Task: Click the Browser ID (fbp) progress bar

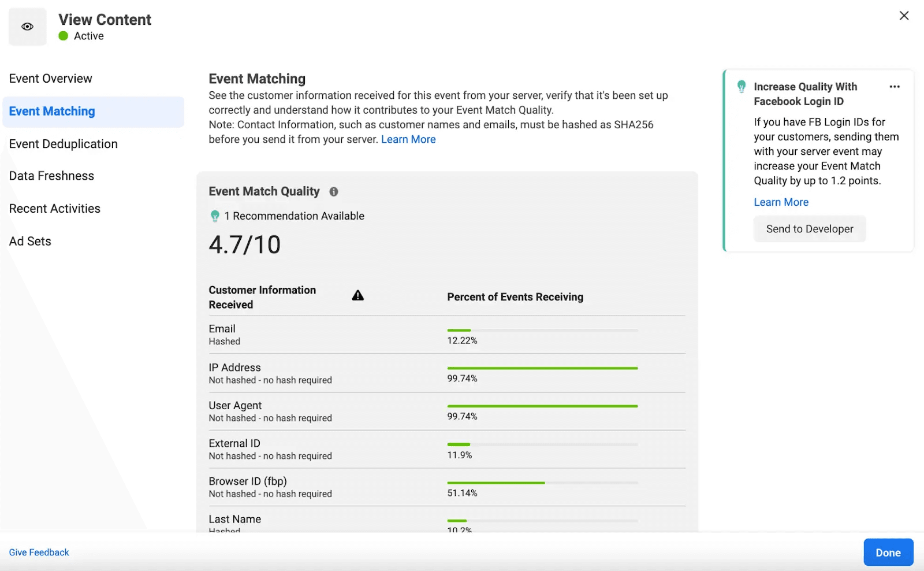Action: tap(542, 483)
